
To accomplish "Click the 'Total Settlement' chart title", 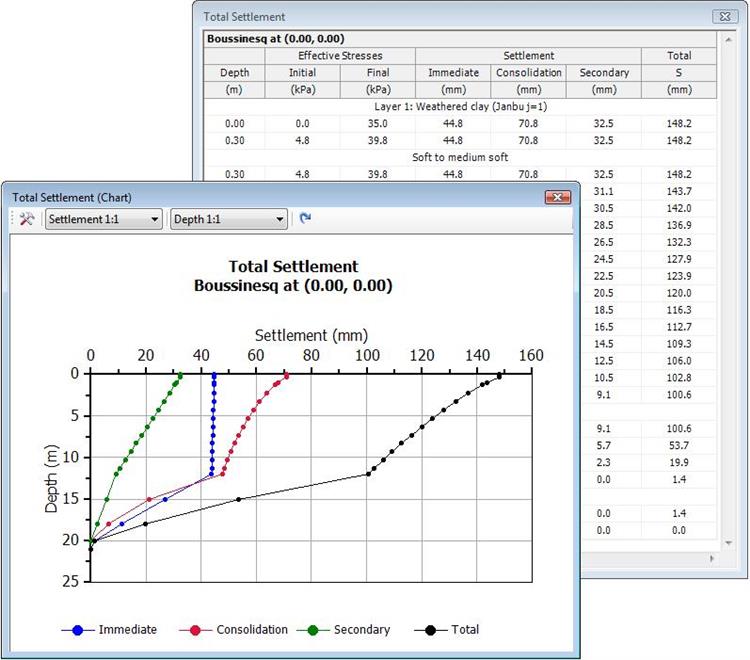I will point(293,266).
